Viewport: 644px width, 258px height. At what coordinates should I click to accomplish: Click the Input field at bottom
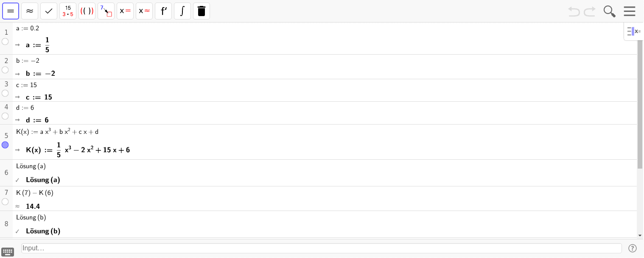(x=322, y=248)
